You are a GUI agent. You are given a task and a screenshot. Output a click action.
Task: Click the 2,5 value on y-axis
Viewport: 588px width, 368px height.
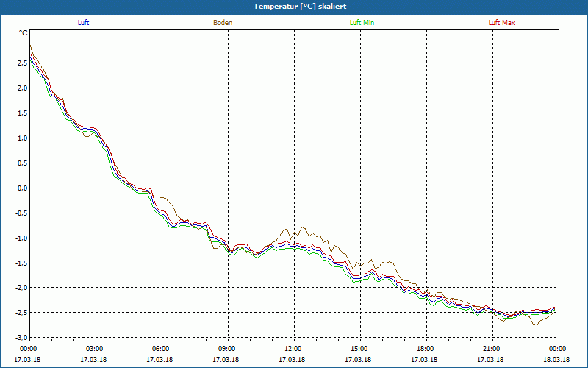tap(21, 63)
